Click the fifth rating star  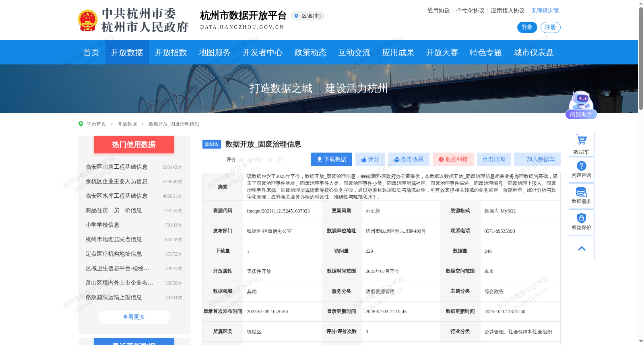280,160
